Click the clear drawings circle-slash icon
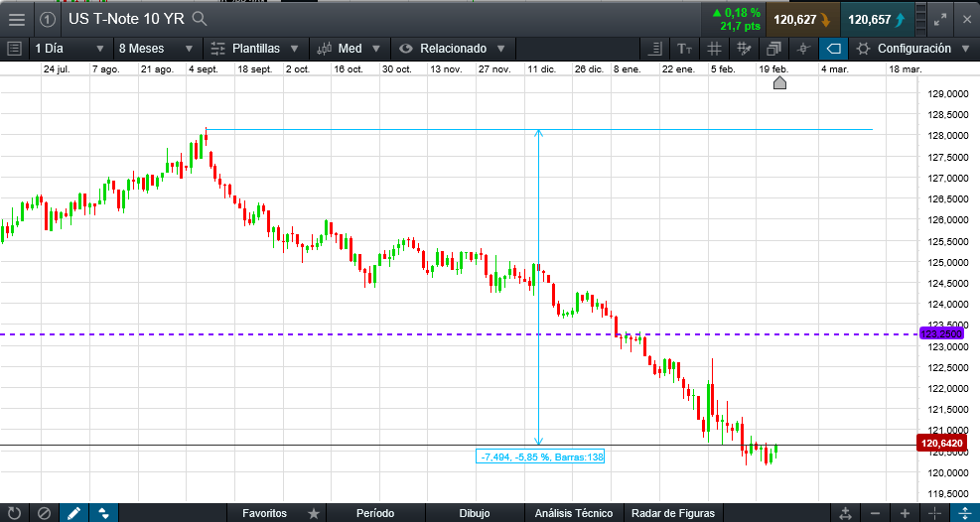This screenshot has width=980, height=522. tap(43, 513)
